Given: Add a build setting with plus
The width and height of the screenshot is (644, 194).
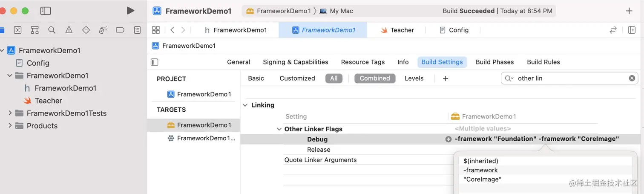Looking at the screenshot, I should pos(446,78).
